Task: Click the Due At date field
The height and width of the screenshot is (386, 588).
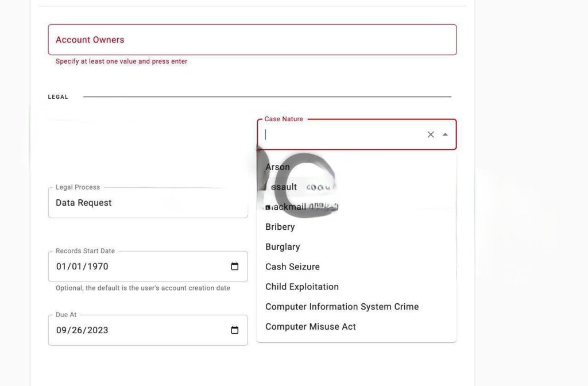Action: click(x=138, y=330)
